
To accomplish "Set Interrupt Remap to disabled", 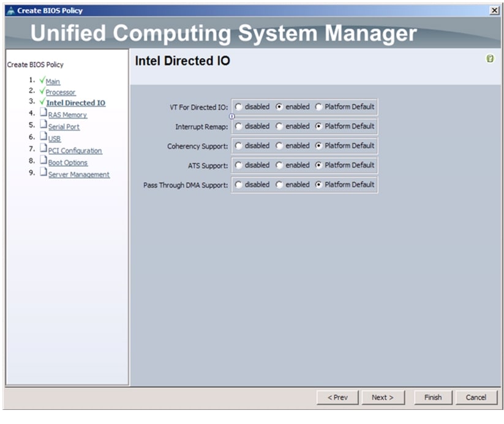I will 238,126.
